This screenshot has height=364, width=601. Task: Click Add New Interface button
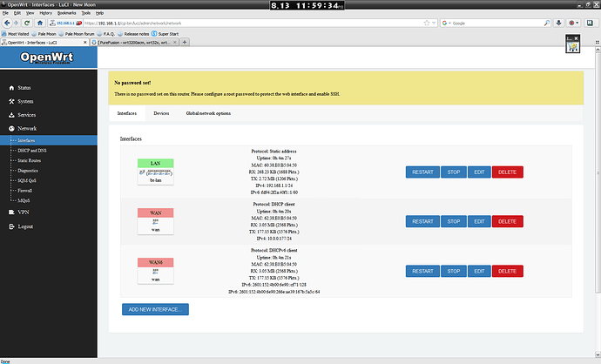[155, 310]
